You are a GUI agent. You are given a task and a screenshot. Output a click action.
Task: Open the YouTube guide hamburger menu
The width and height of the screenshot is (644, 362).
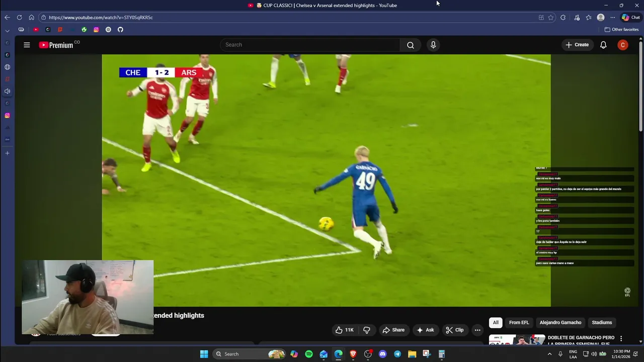(27, 45)
